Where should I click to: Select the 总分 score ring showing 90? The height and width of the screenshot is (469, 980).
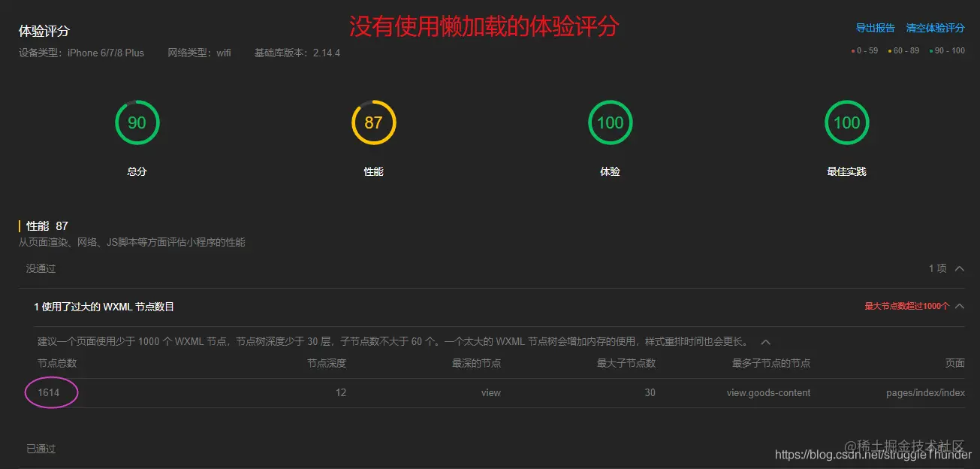coord(137,123)
